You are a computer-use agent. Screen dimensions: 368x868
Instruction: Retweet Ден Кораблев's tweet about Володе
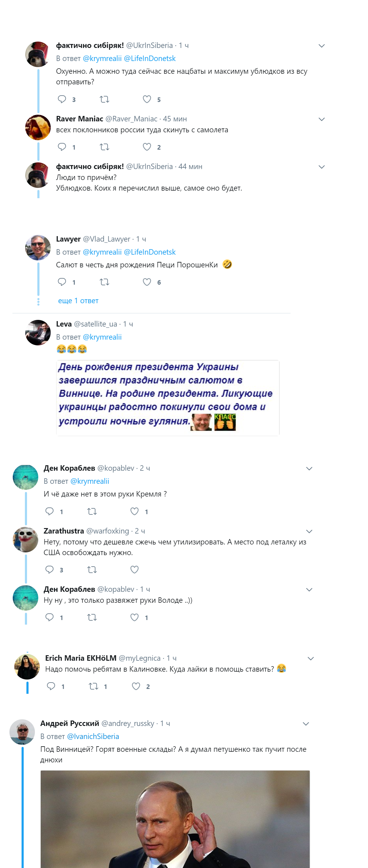[x=92, y=617]
